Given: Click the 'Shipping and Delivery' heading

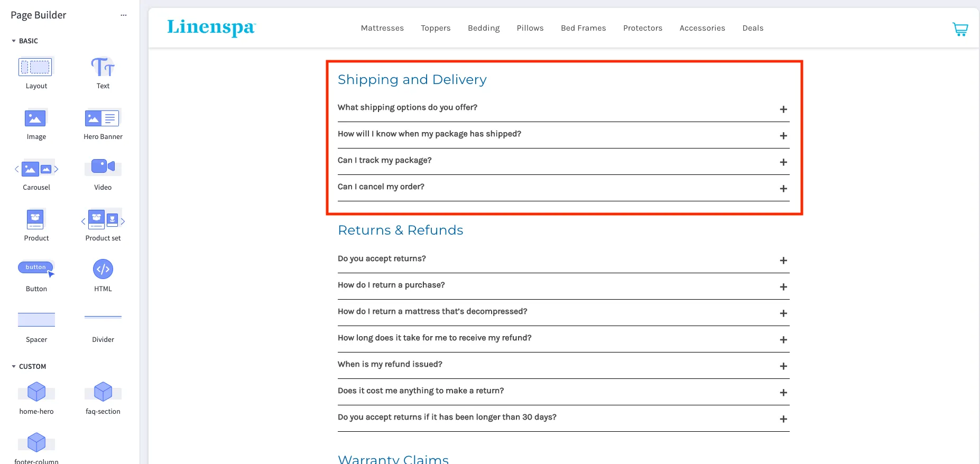Looking at the screenshot, I should [412, 79].
